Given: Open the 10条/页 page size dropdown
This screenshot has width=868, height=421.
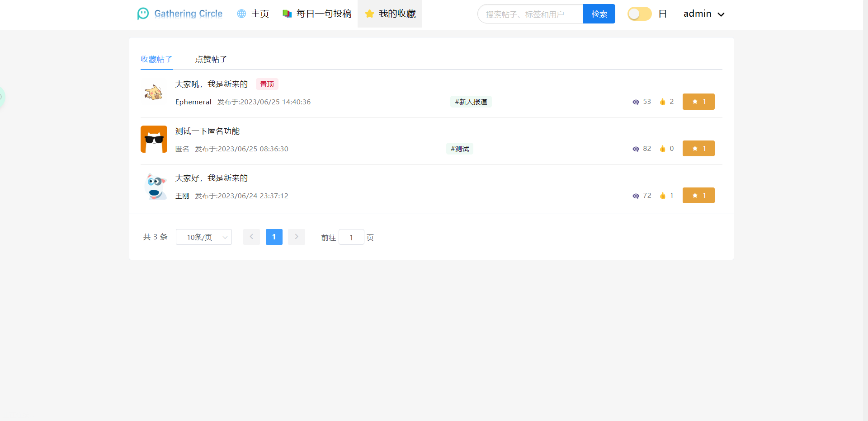Looking at the screenshot, I should [x=203, y=237].
